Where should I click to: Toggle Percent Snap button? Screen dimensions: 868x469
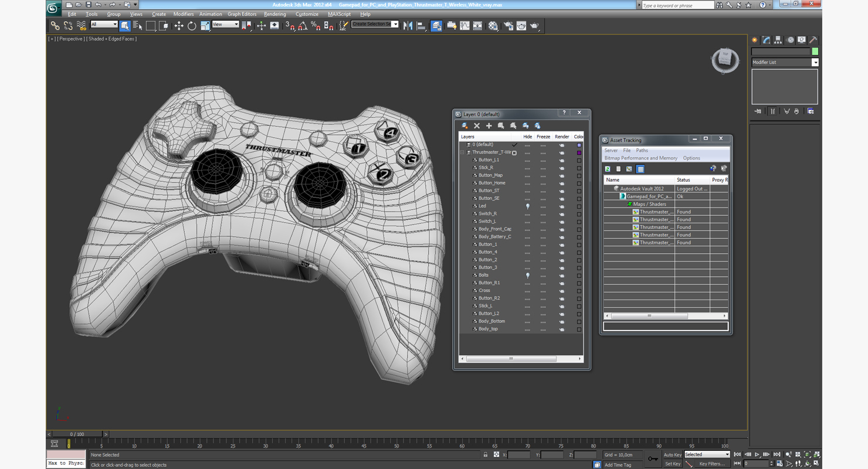pos(316,26)
